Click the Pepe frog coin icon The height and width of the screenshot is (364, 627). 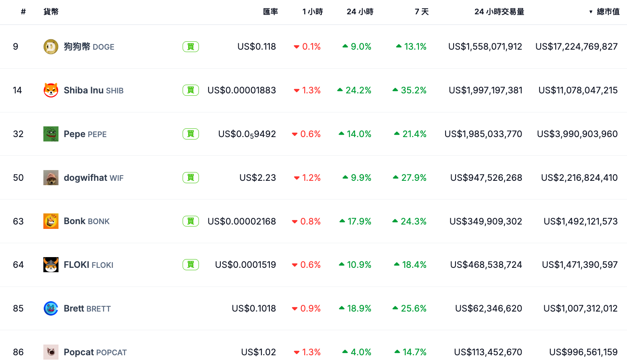[x=51, y=134]
